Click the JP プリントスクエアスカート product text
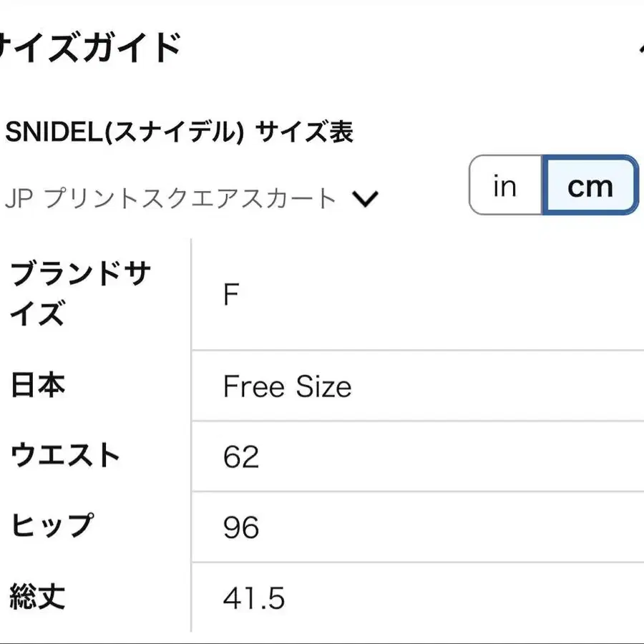This screenshot has width=644, height=644. (x=170, y=198)
